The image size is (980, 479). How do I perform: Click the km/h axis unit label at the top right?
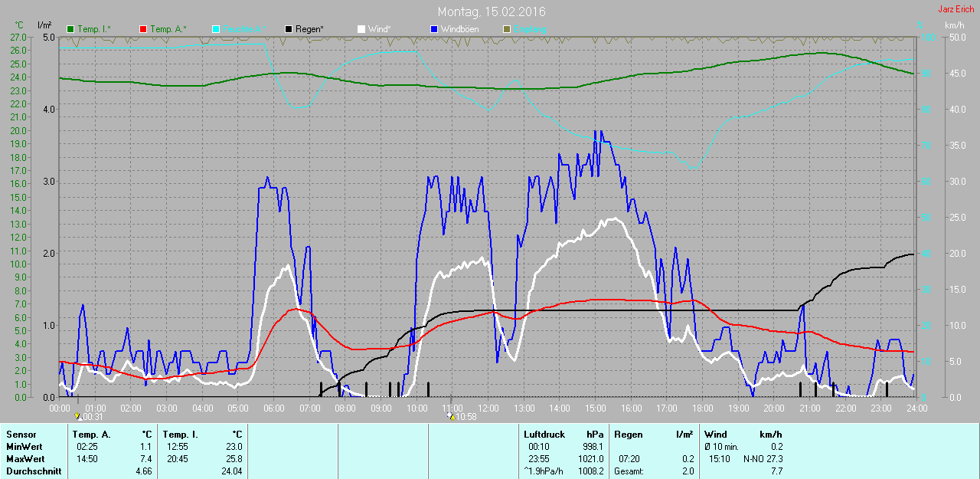click(954, 25)
